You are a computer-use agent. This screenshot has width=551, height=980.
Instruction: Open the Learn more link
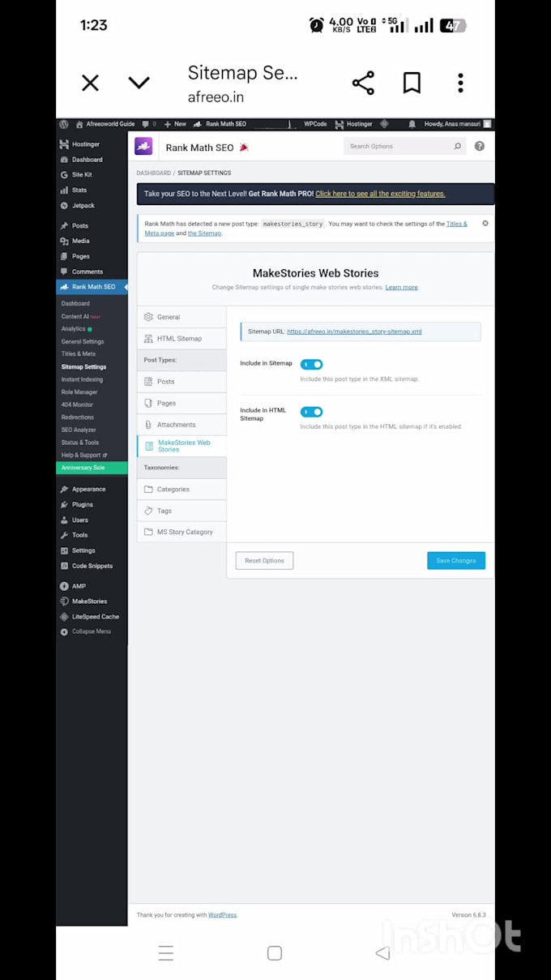tap(402, 287)
